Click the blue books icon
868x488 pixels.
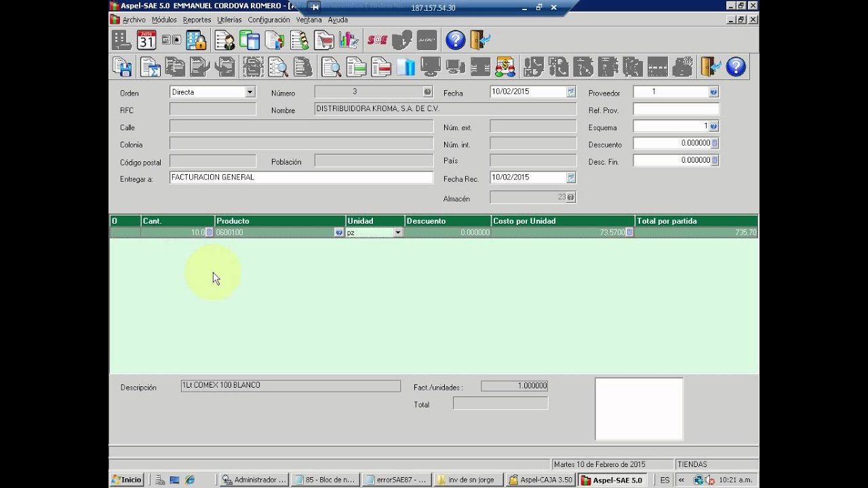(406, 66)
